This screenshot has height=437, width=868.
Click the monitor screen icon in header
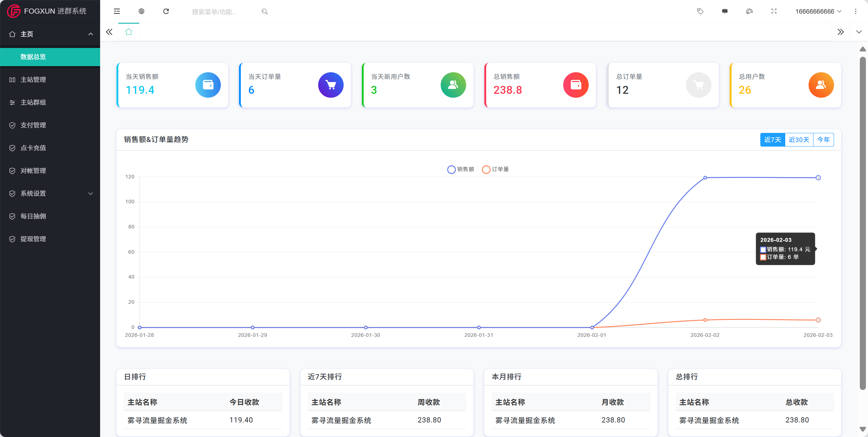[725, 11]
